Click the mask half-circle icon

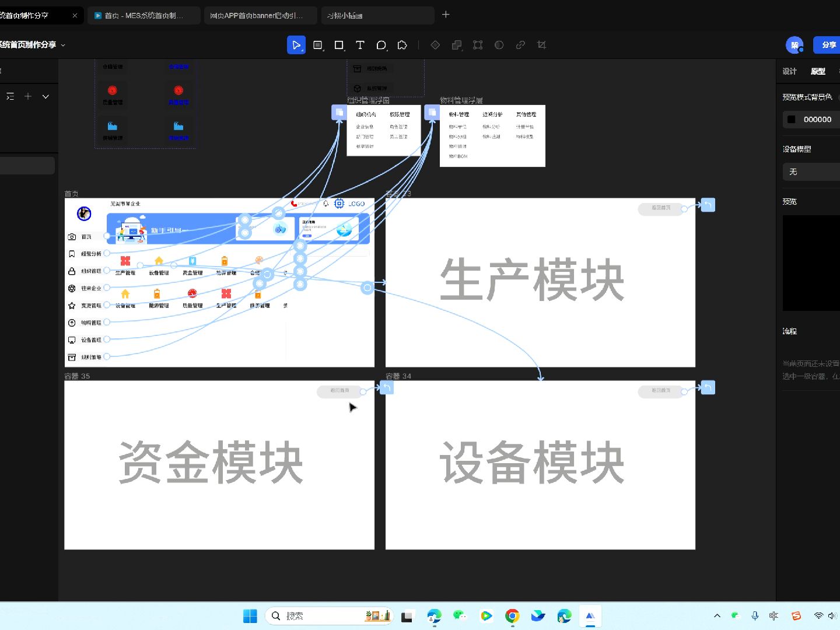[499, 45]
